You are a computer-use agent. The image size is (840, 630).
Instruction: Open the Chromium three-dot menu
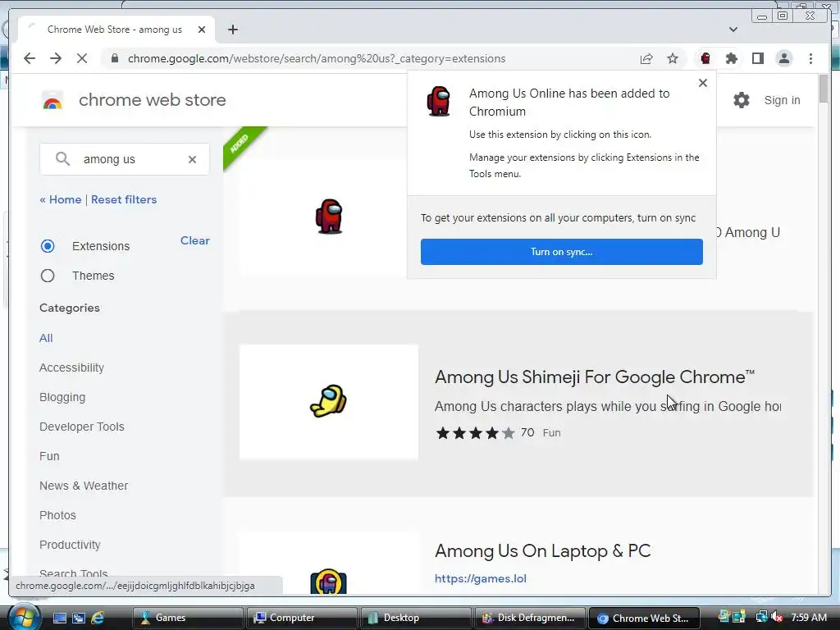(x=810, y=58)
